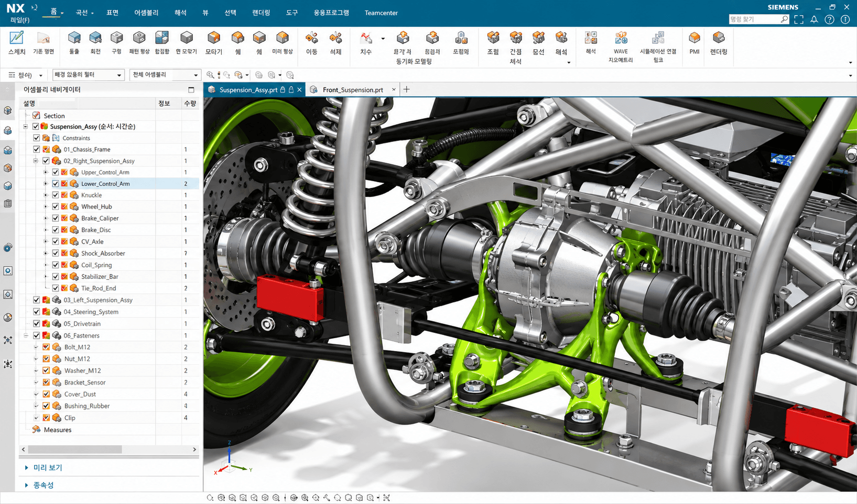Expand the 미리 보기 section
The width and height of the screenshot is (857, 504).
click(27, 467)
